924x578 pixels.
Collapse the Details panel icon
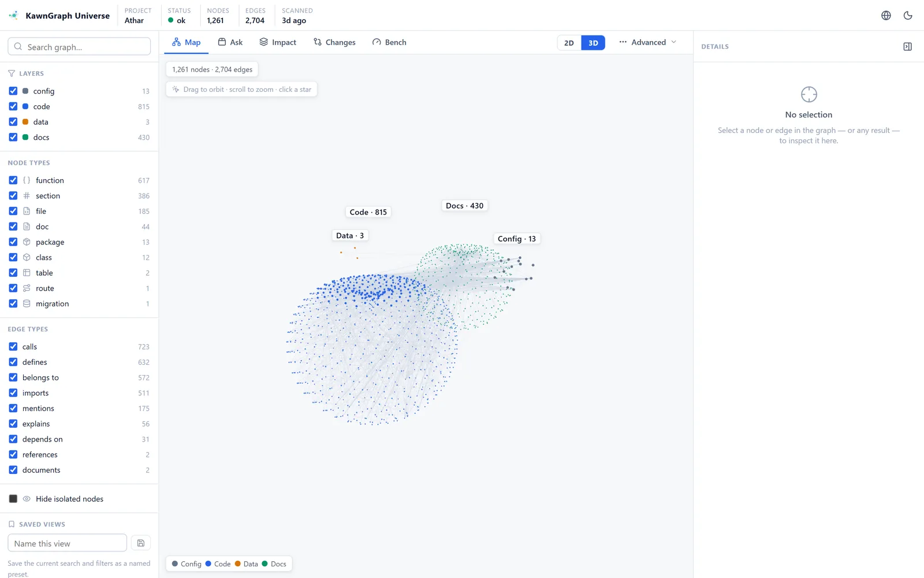point(907,46)
